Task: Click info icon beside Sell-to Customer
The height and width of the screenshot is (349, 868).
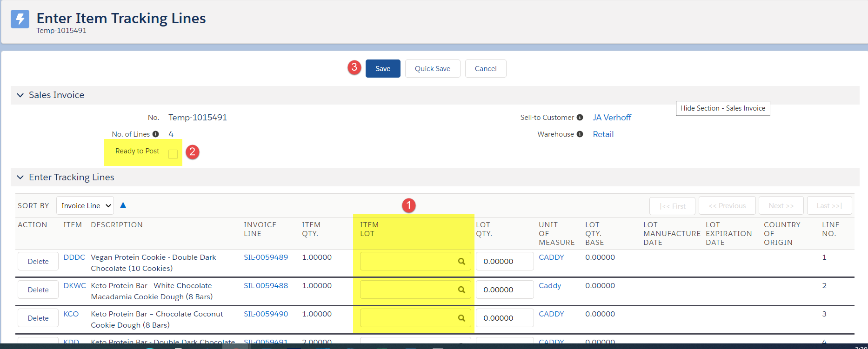Action: pyautogui.click(x=580, y=117)
